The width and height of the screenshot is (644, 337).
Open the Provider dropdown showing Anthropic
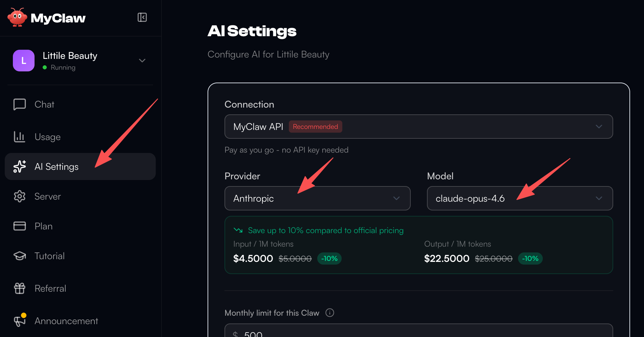tap(317, 198)
